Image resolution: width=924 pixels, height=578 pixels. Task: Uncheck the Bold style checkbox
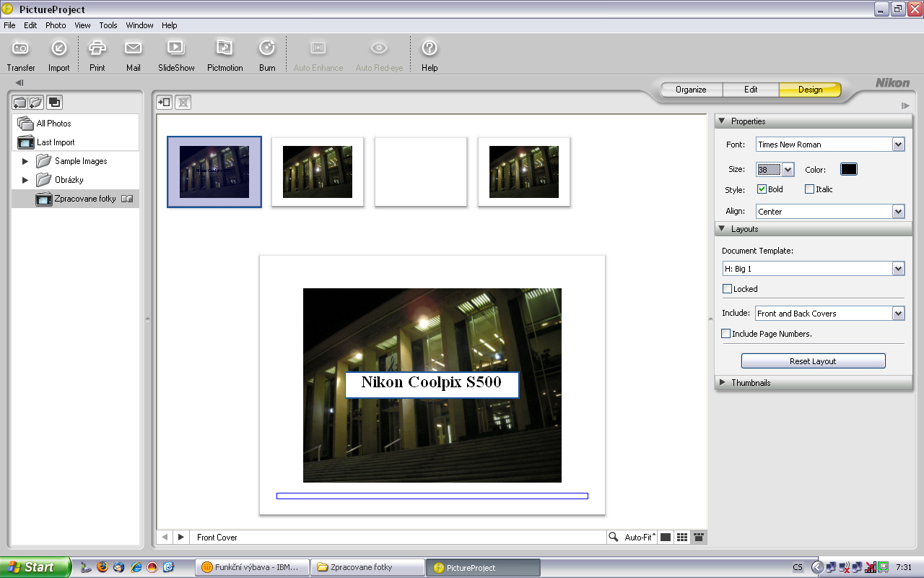(762, 189)
